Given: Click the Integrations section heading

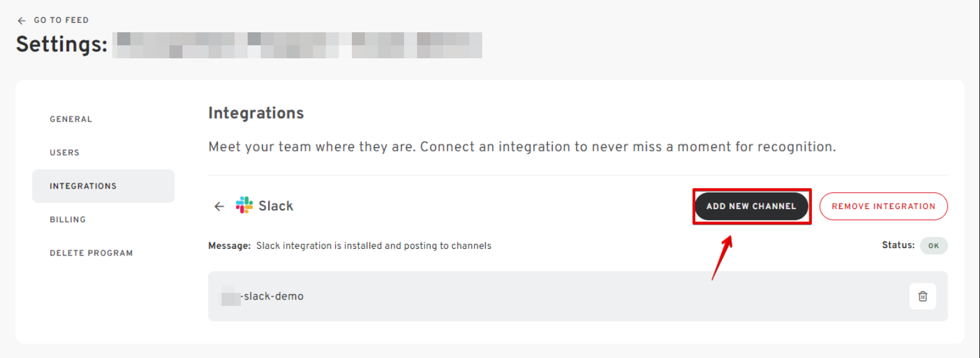Looking at the screenshot, I should (256, 113).
